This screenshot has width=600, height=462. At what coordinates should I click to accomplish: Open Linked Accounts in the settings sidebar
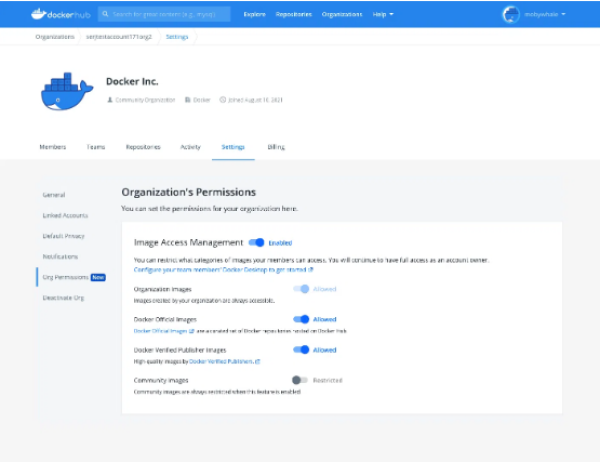64,215
